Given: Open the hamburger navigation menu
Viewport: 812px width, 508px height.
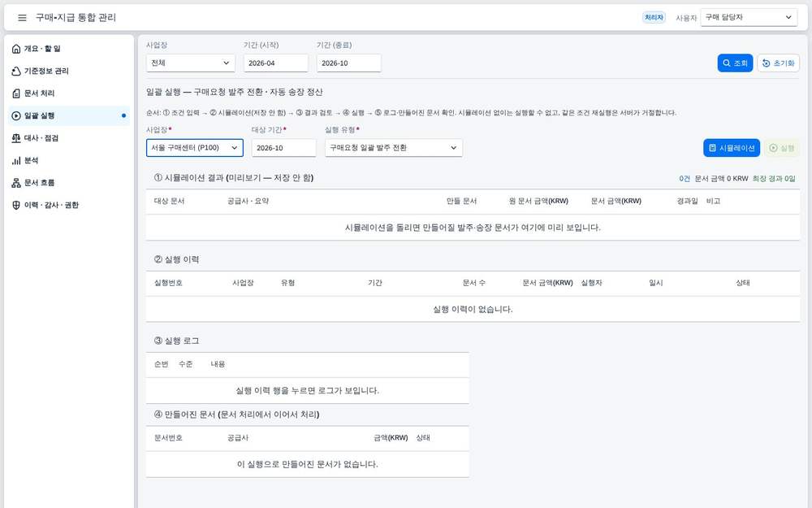Looking at the screenshot, I should click(22, 18).
